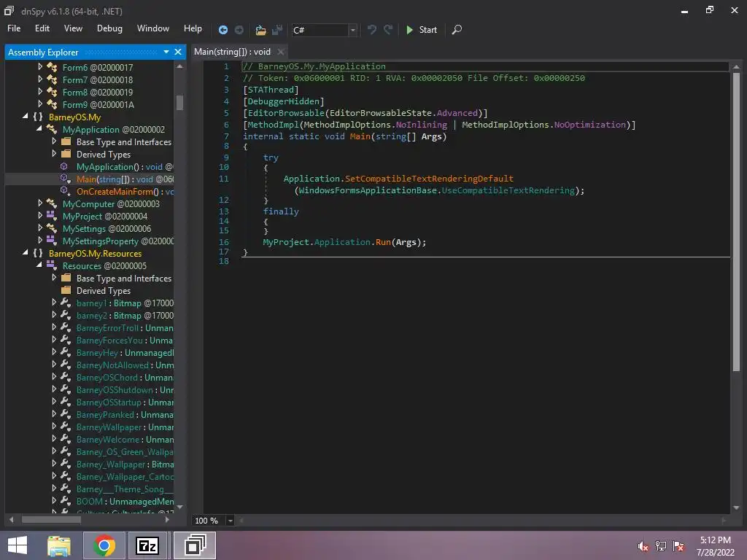Click the OnCreateMainForm method icon
This screenshot has width=747, height=560.
point(65,192)
